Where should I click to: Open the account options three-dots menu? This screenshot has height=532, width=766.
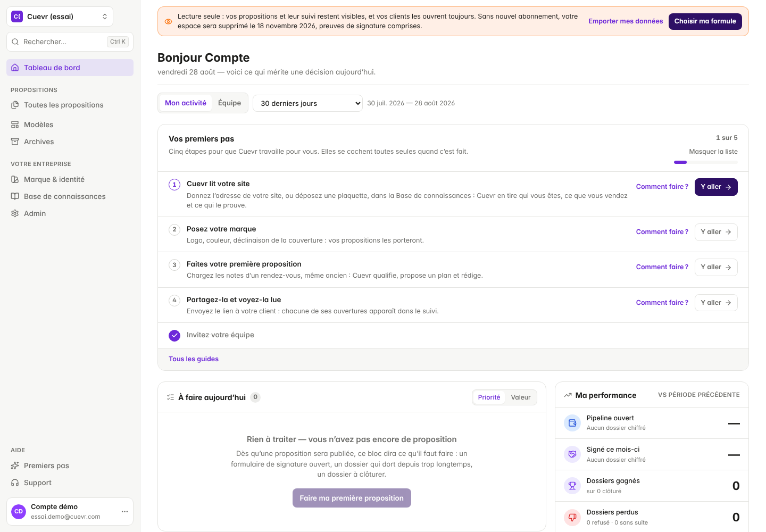[124, 511]
